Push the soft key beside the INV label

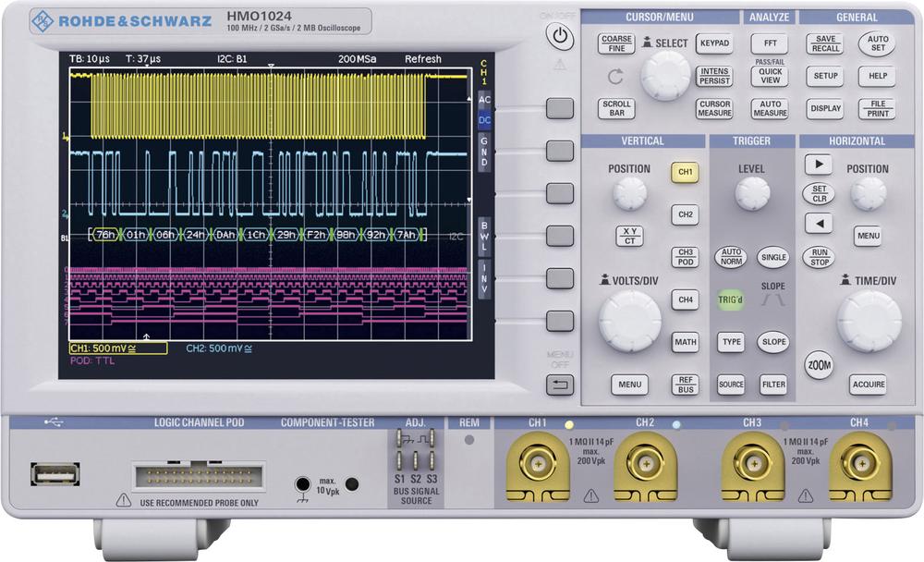[559, 278]
